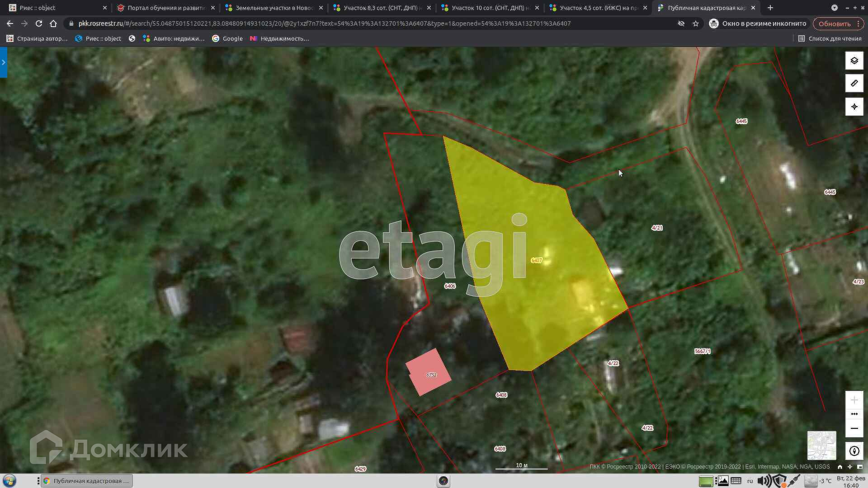Switch to the Риес :: object tab
This screenshot has width=868, height=488.
(x=54, y=8)
